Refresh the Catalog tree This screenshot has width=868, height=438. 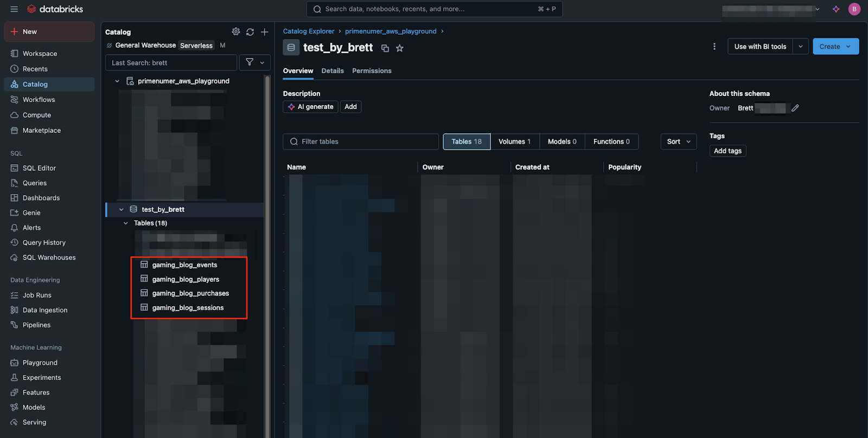[250, 32]
